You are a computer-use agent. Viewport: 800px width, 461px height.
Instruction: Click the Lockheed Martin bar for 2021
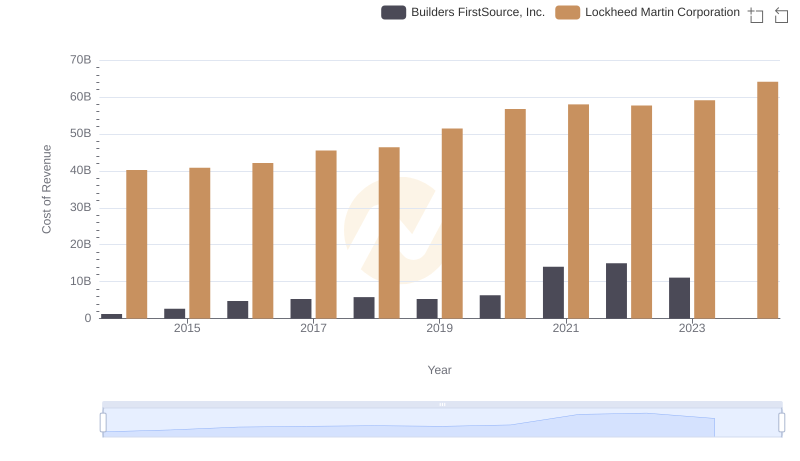579,212
